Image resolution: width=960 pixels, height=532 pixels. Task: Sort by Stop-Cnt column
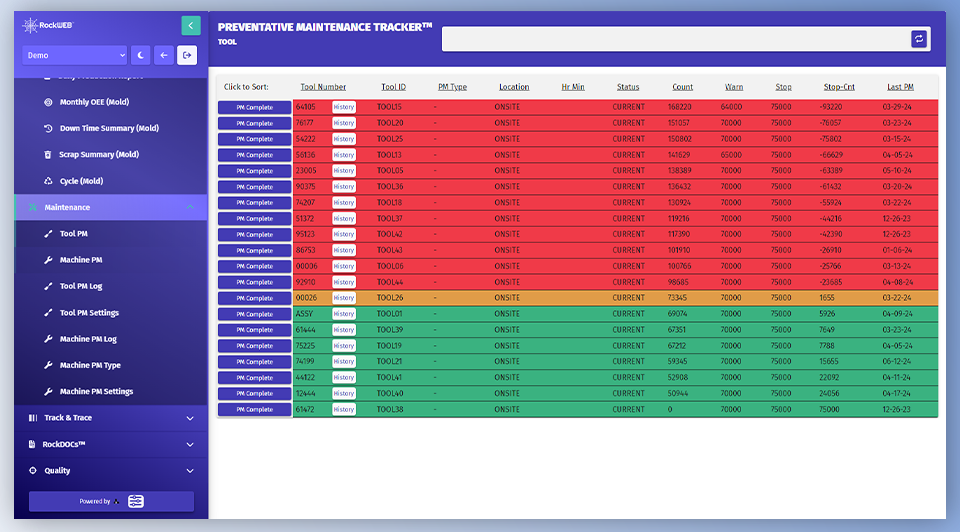(x=839, y=87)
